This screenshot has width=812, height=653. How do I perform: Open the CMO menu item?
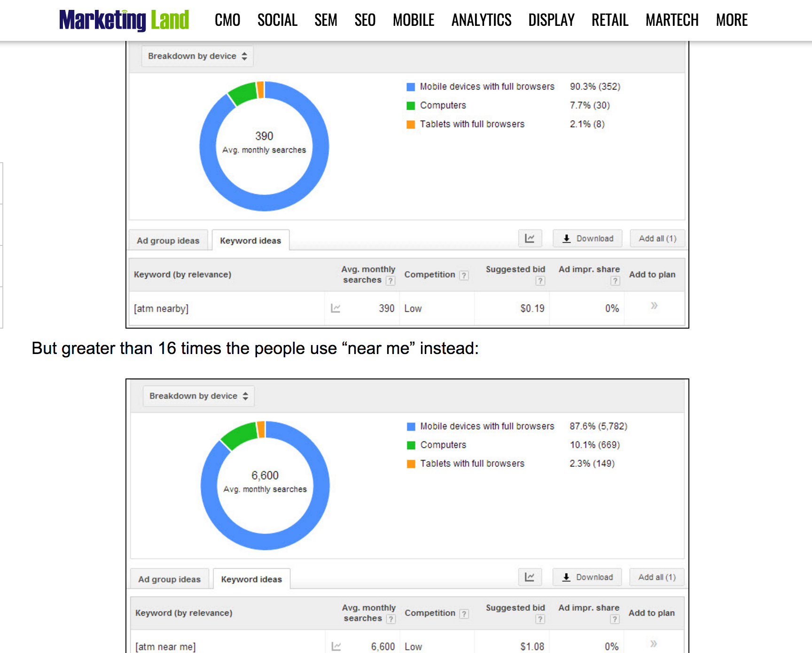227,20
